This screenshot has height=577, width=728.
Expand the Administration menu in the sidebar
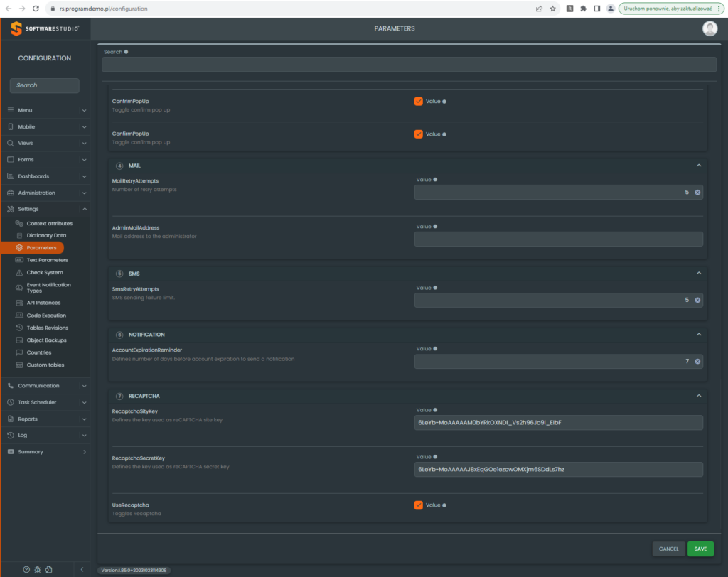(45, 193)
